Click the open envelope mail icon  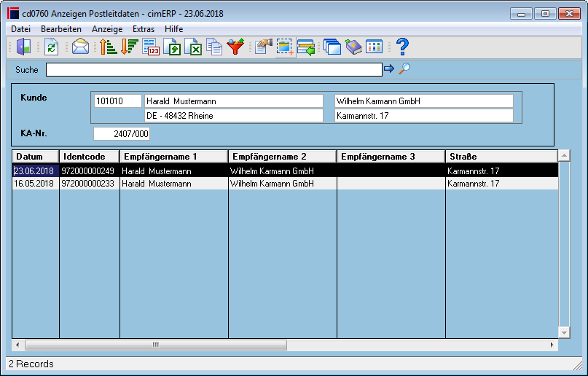[80, 47]
